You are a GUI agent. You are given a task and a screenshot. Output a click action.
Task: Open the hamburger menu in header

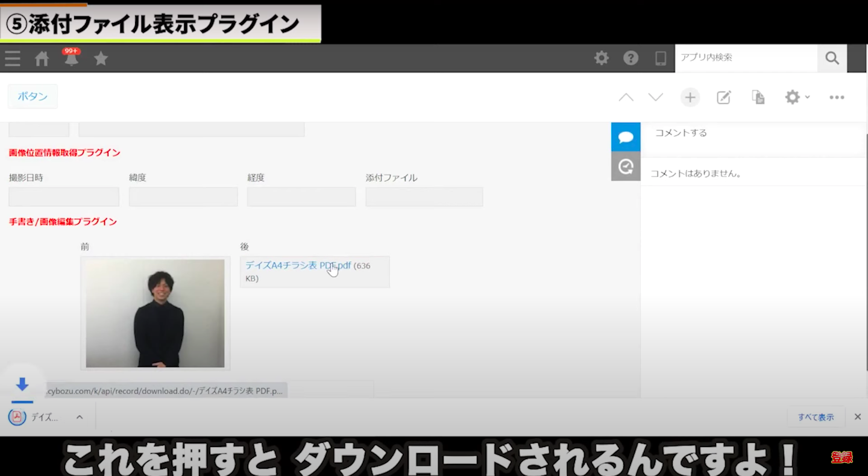13,58
